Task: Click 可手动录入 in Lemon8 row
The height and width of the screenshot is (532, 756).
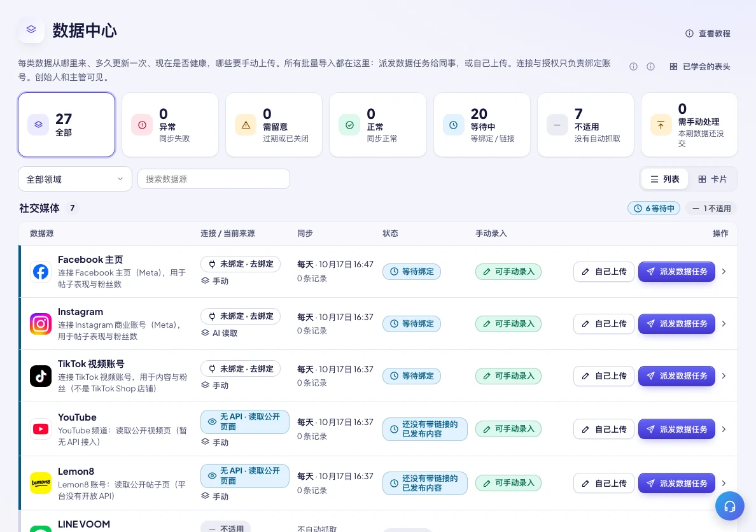Action: click(508, 483)
